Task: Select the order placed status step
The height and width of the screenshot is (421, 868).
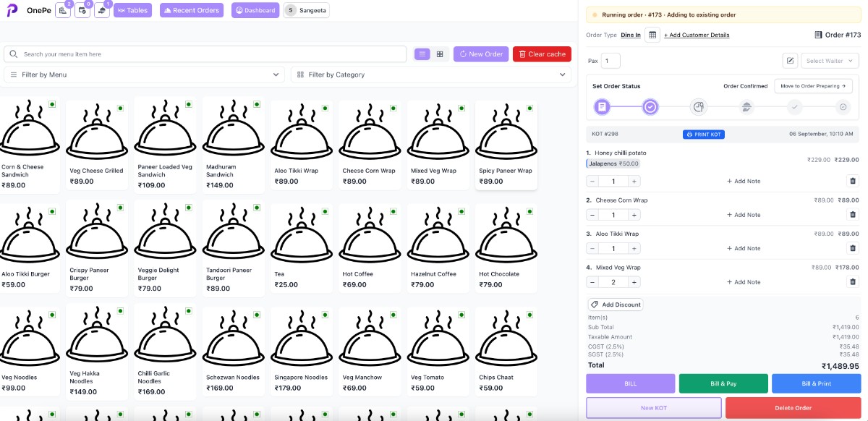Action: pyautogui.click(x=602, y=107)
